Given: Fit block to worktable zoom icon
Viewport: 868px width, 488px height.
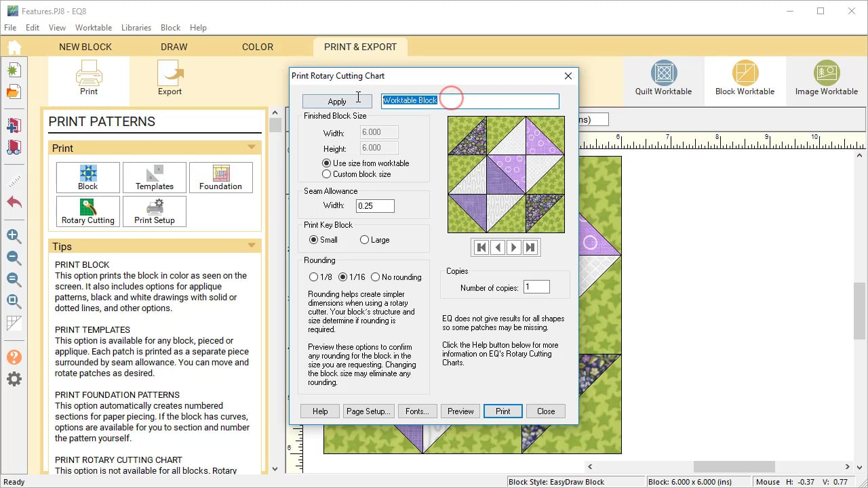Looking at the screenshot, I should tap(14, 301).
